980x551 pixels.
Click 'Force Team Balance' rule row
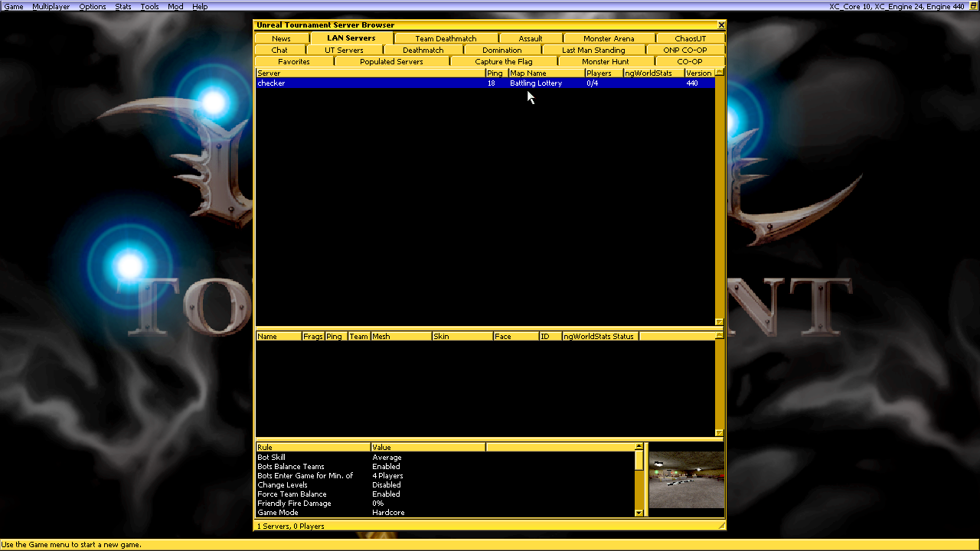[445, 494]
